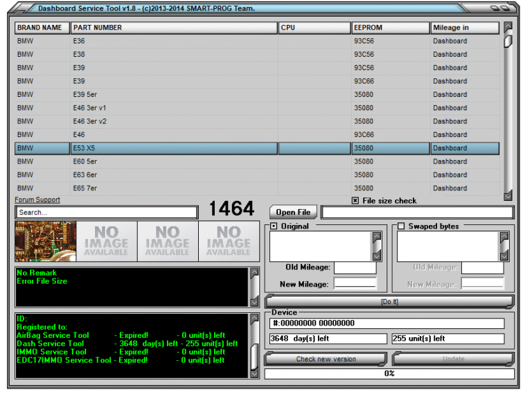Click the Old Mileage field under Swaped bytes
Viewport: 532px width, 401px height.
pos(482,267)
